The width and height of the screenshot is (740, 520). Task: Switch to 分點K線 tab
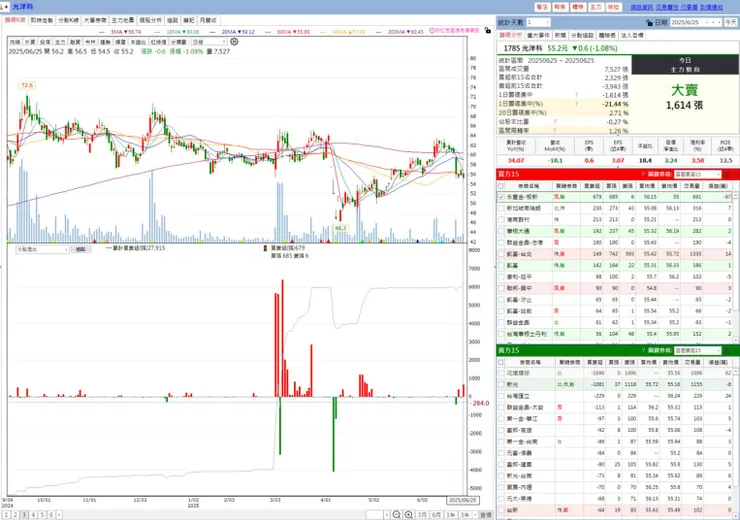coord(68,20)
